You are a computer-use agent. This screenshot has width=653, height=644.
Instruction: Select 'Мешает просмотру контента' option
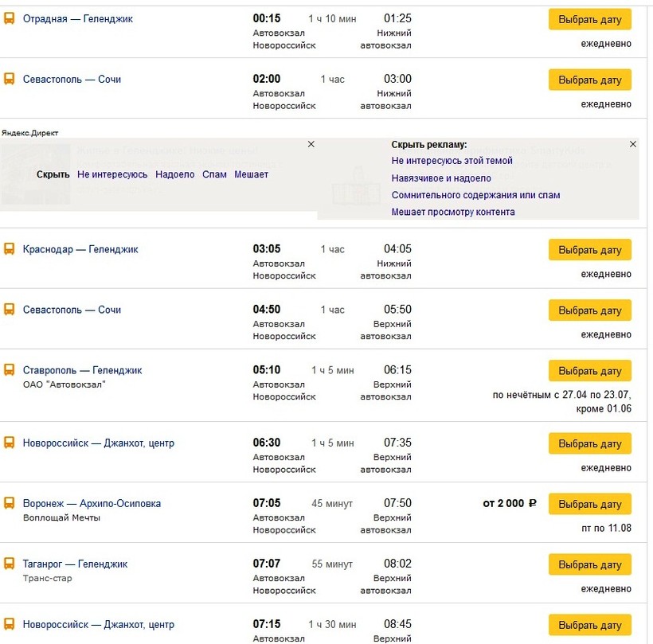452,212
